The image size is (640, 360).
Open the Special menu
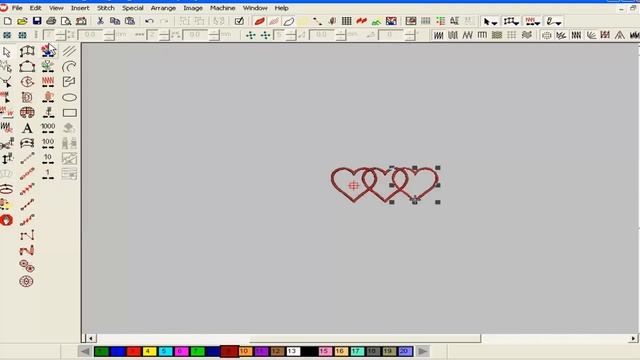(x=133, y=8)
